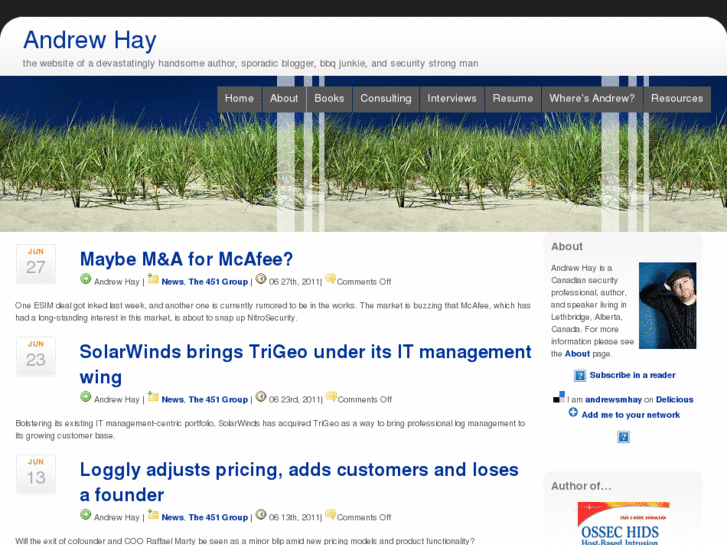
Task: Click the site tagline about devastatingly handsome author
Action: pos(250,64)
